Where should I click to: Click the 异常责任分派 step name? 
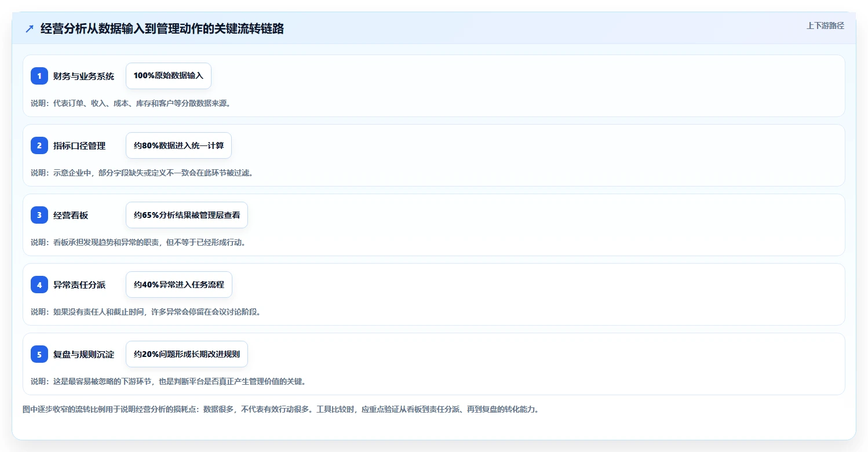click(x=79, y=285)
